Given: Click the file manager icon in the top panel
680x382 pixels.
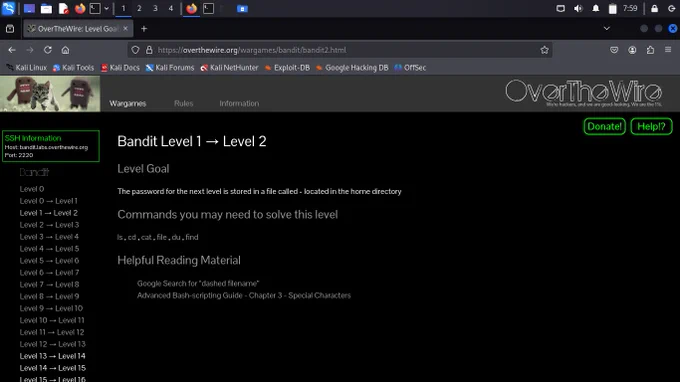Looking at the screenshot, I should coord(46,9).
